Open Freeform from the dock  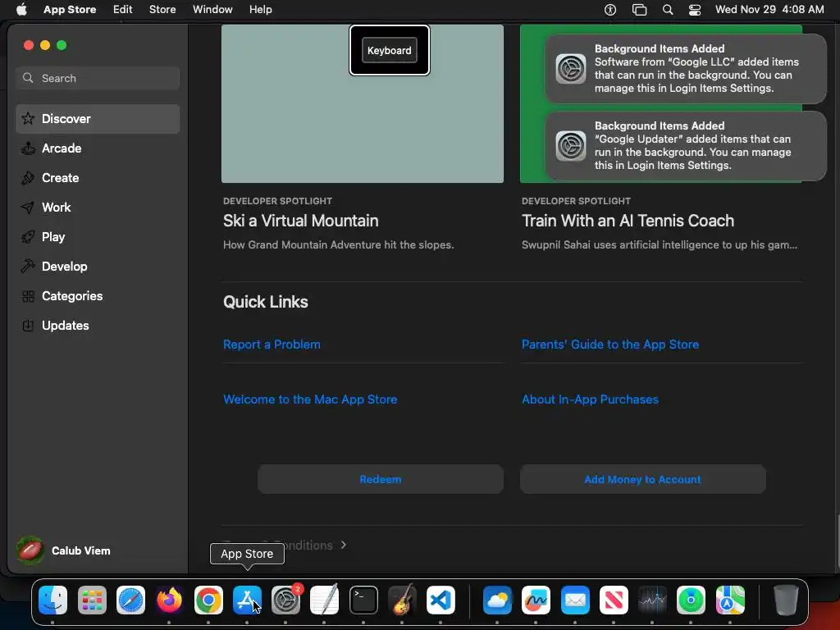(x=536, y=600)
